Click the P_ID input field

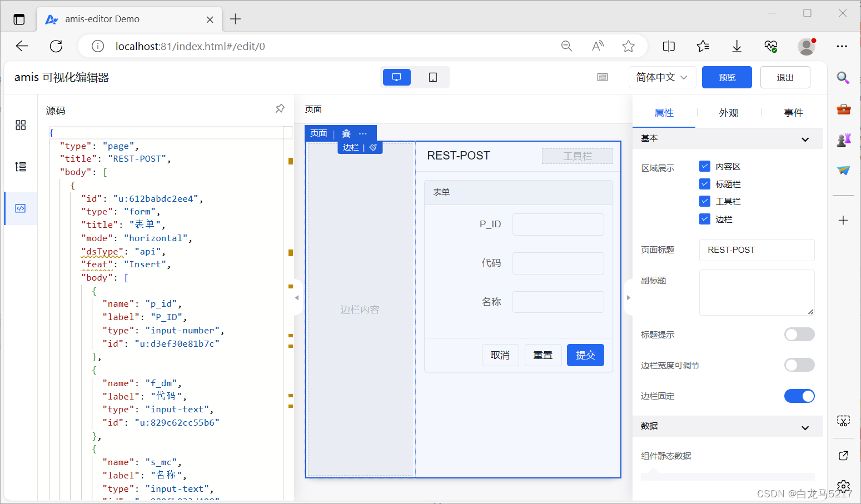(x=558, y=224)
